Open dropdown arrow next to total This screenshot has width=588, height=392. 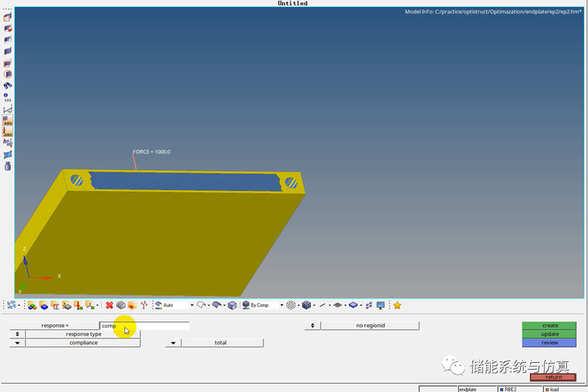[173, 343]
